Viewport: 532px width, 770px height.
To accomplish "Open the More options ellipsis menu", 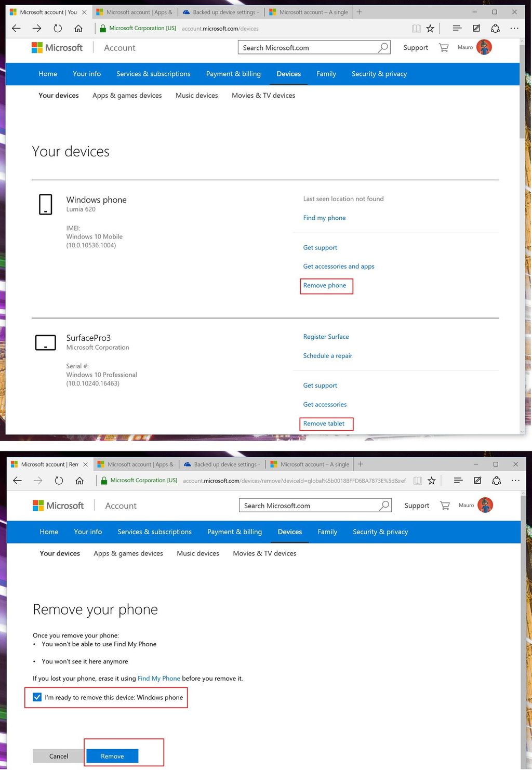I will tap(514, 29).
